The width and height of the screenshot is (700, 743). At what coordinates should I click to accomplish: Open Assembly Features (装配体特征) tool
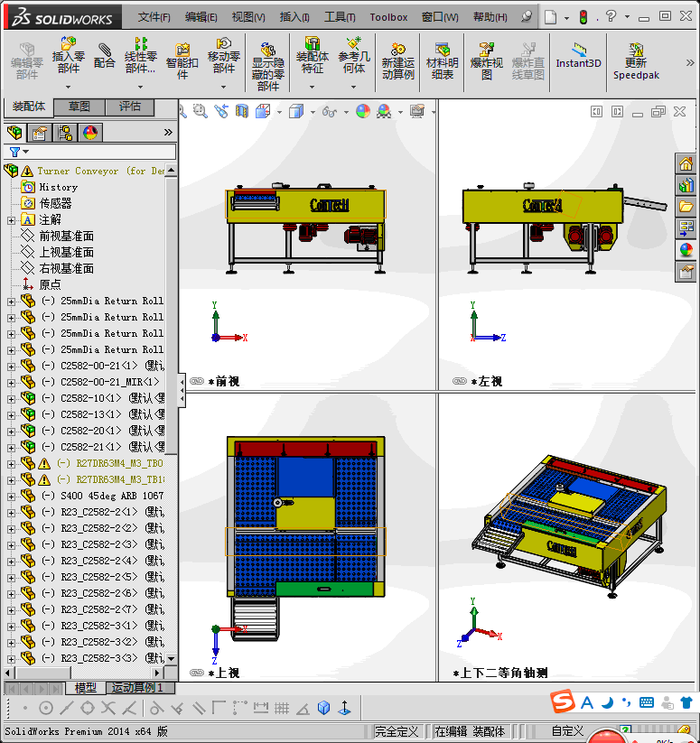pos(312,55)
